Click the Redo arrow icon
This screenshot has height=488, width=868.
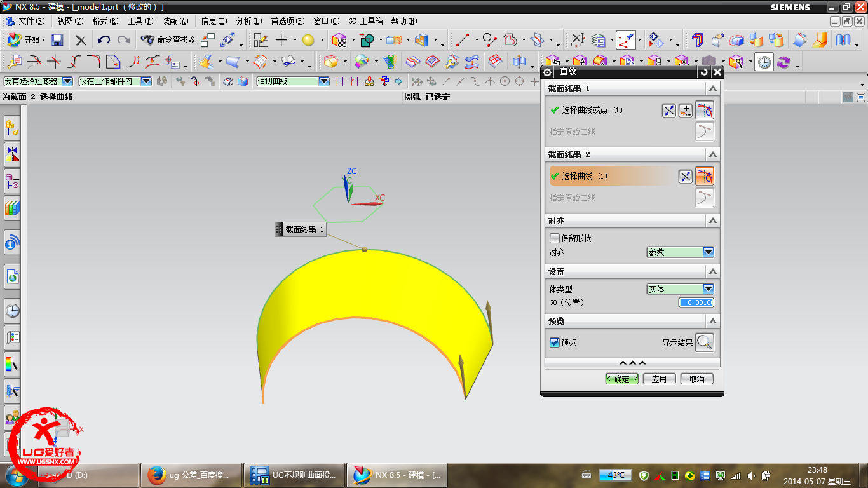pos(123,40)
